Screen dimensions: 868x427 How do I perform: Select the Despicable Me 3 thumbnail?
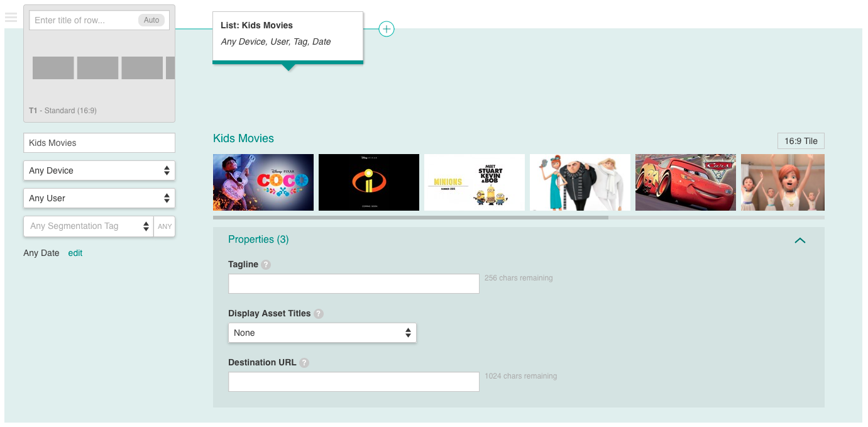tap(580, 182)
